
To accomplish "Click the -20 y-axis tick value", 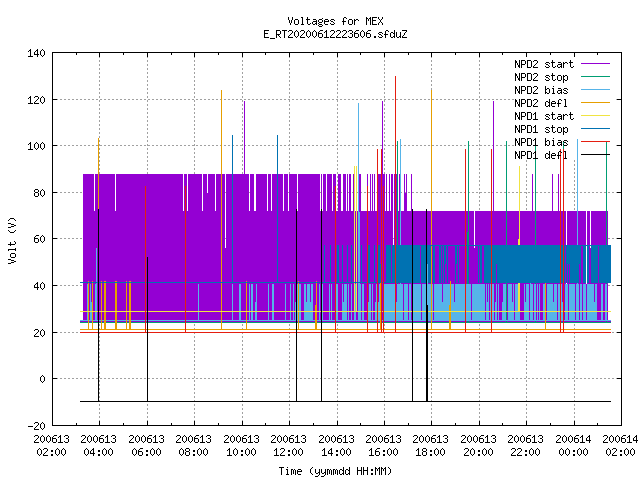I will tap(36, 426).
